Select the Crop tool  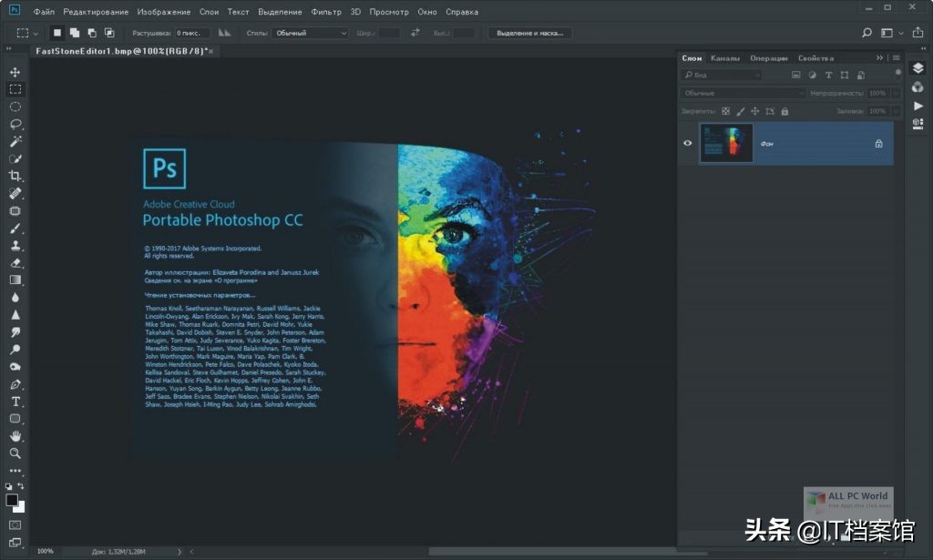pos(15,176)
